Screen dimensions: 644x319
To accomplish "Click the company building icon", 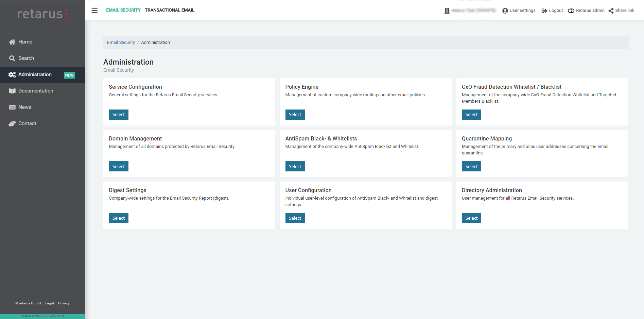I will [x=447, y=11].
